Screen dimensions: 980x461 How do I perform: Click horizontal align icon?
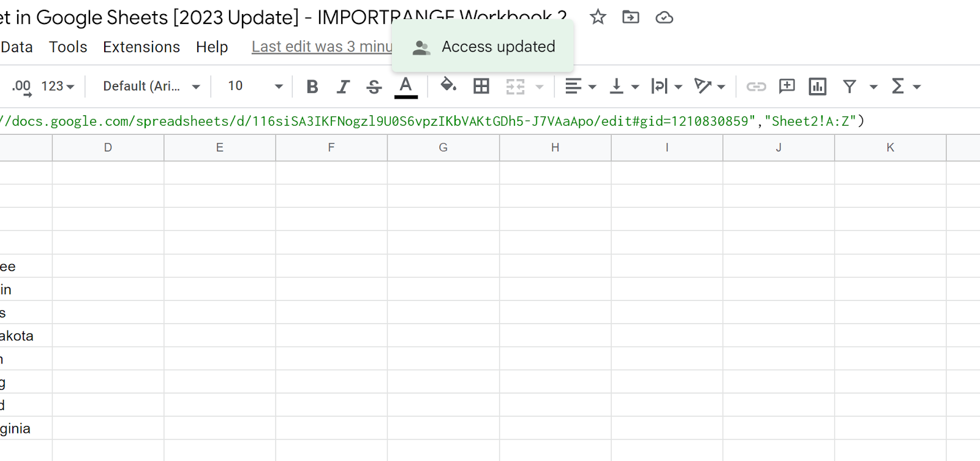[x=573, y=86]
